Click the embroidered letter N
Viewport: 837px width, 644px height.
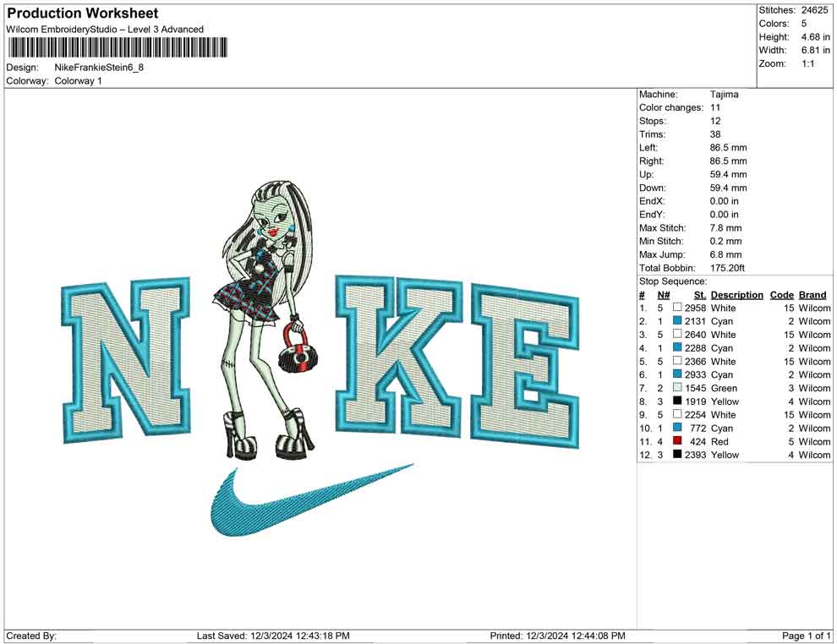(x=127, y=360)
